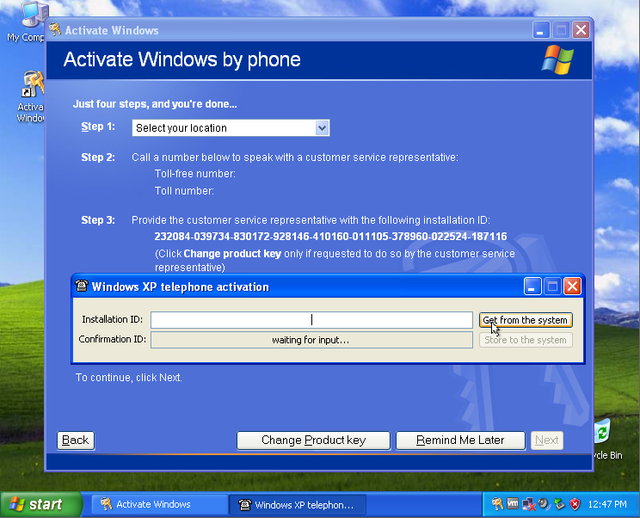
Task: Open the Start menu
Action: (41, 505)
